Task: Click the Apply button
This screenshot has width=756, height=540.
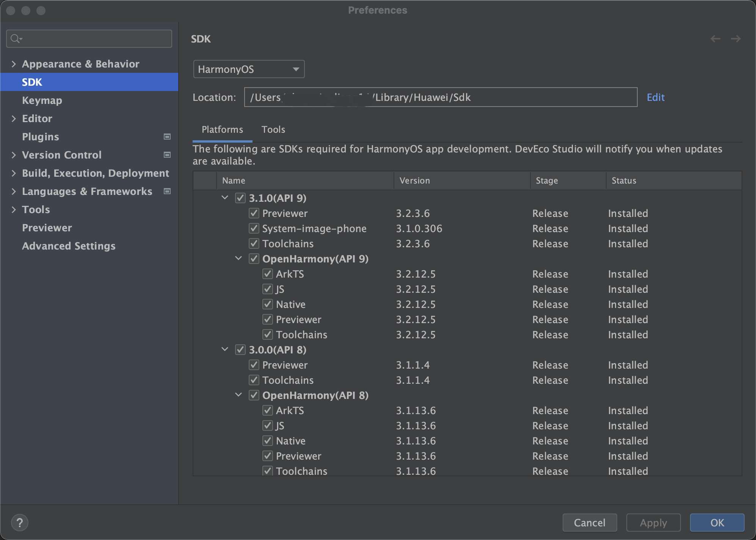Action: click(653, 523)
